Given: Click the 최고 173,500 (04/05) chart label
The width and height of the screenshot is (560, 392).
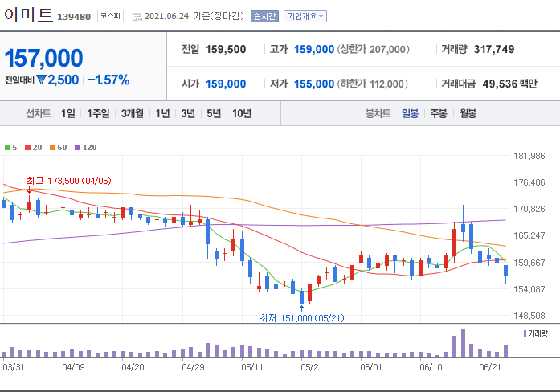Looking at the screenshot, I should (69, 181).
